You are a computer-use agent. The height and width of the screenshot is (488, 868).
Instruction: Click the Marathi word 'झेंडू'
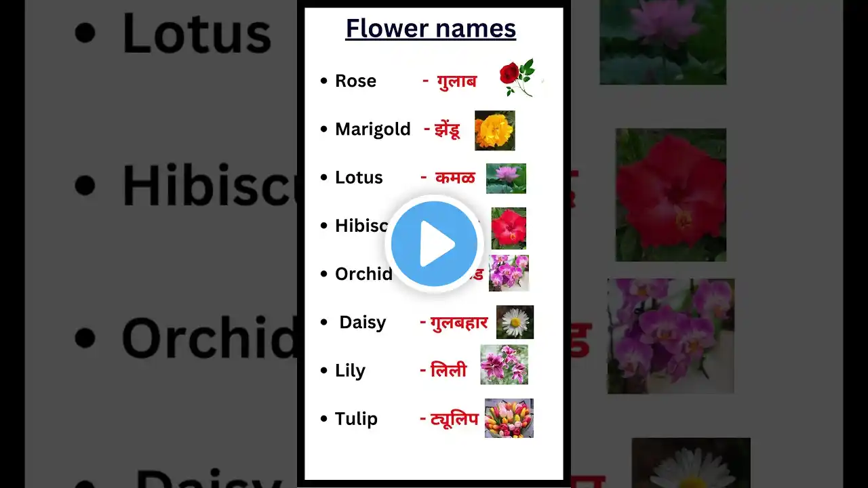[x=447, y=129]
